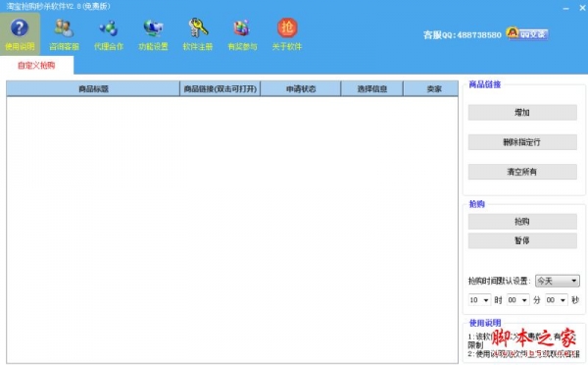Click the 申请状态 column header
The image size is (588, 365).
click(x=301, y=89)
